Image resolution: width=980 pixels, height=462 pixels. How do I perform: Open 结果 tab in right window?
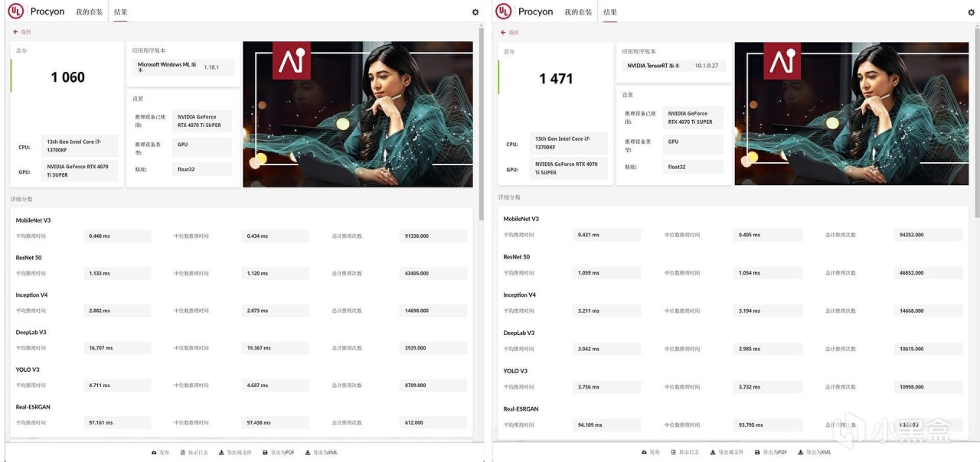click(x=609, y=12)
